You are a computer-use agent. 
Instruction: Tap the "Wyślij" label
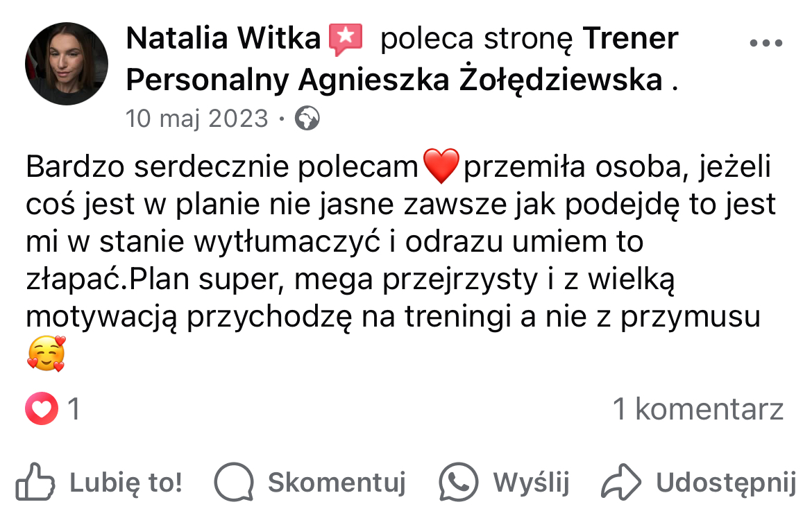coord(531,481)
